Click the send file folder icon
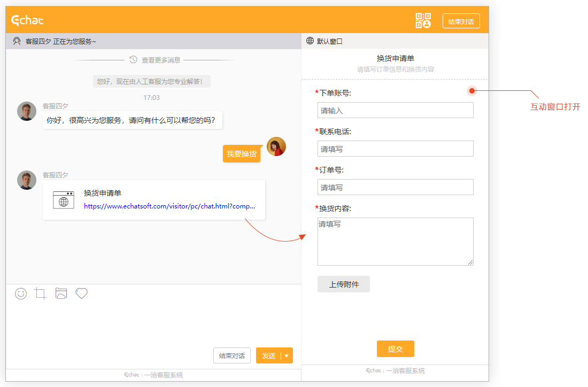 tap(61, 293)
